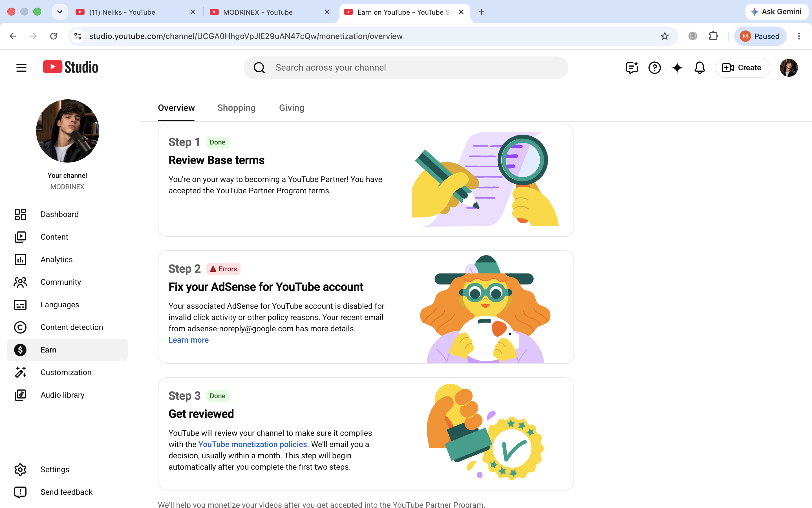Click the Review Base terms heading
Viewport: 812px width, 508px height.
pyautogui.click(x=217, y=160)
